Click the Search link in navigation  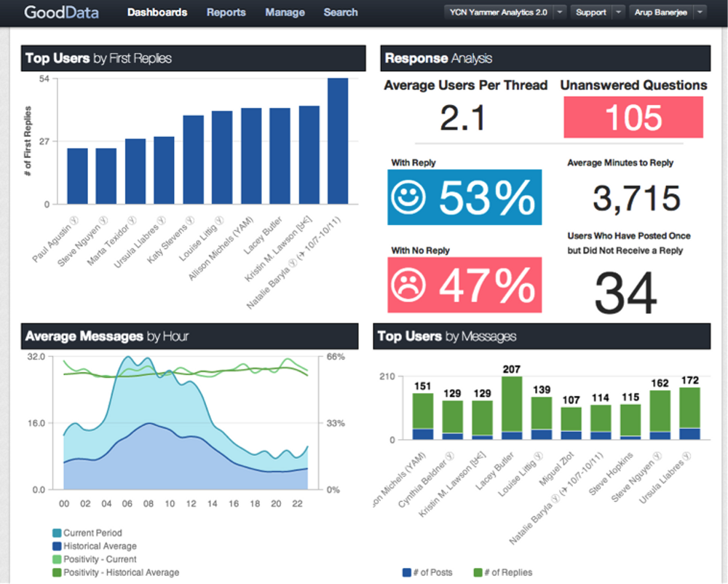coord(341,12)
